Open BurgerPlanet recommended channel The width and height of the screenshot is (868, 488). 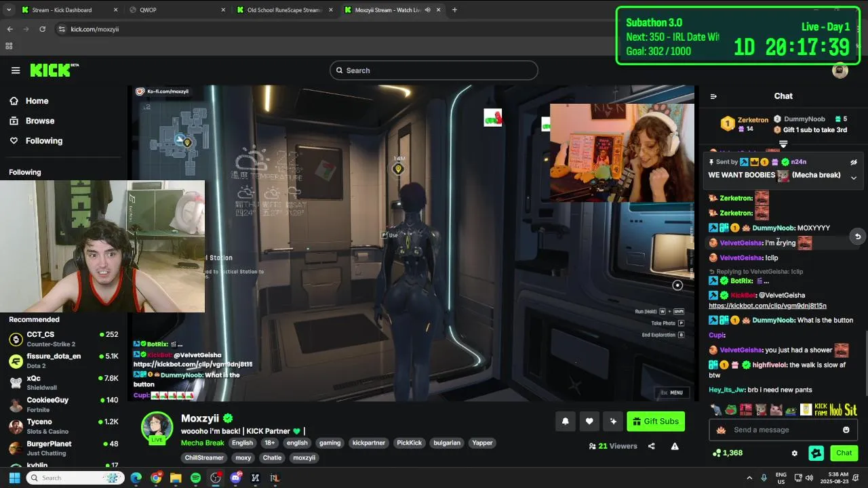[64, 448]
